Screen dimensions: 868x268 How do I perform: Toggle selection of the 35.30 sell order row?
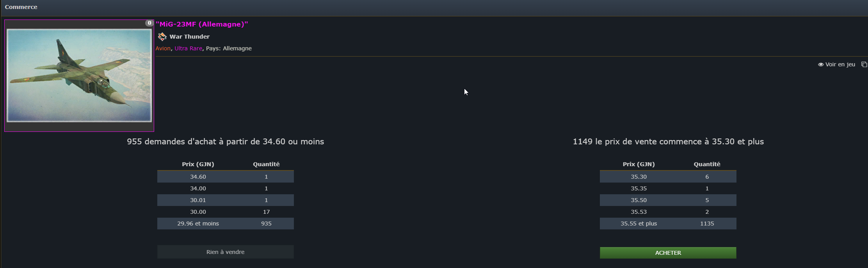point(668,176)
